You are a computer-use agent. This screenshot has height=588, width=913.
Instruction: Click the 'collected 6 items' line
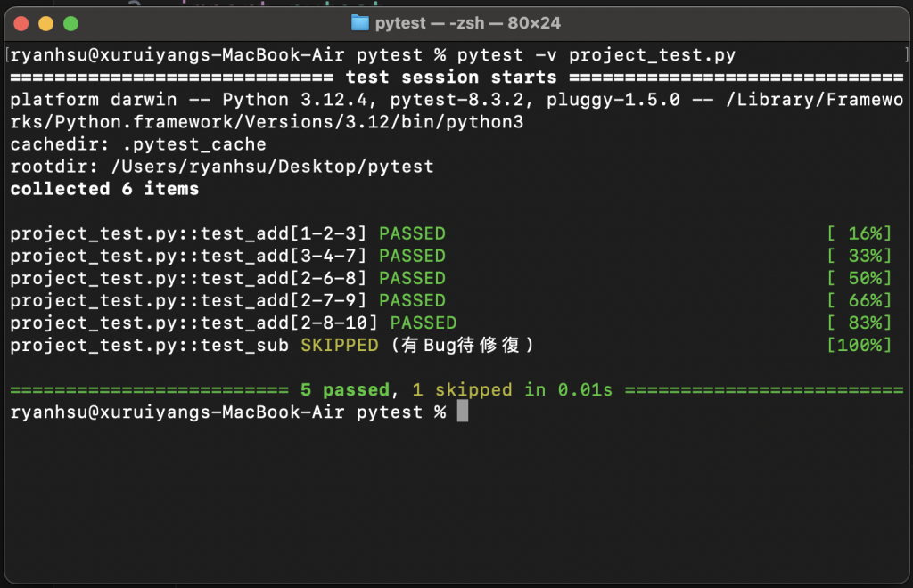click(105, 189)
